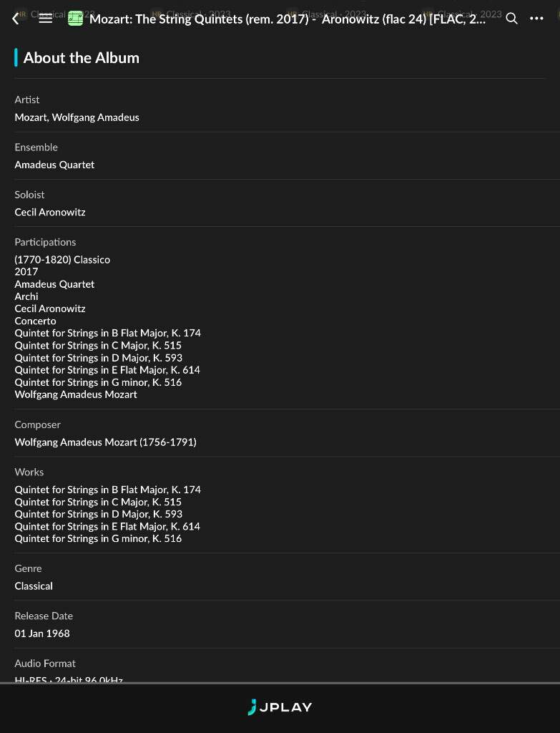Open work Quintet in G minor K. 516
The image size is (560, 733).
coord(98,538)
